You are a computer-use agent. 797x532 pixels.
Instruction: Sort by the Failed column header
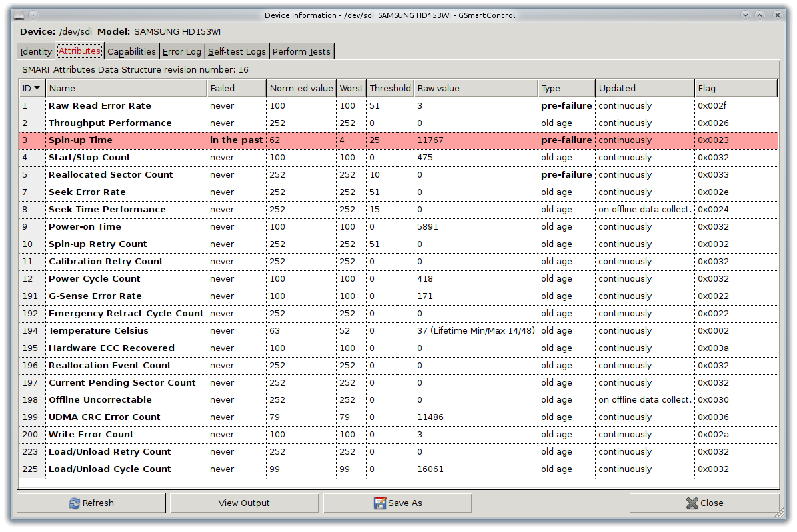[237, 88]
